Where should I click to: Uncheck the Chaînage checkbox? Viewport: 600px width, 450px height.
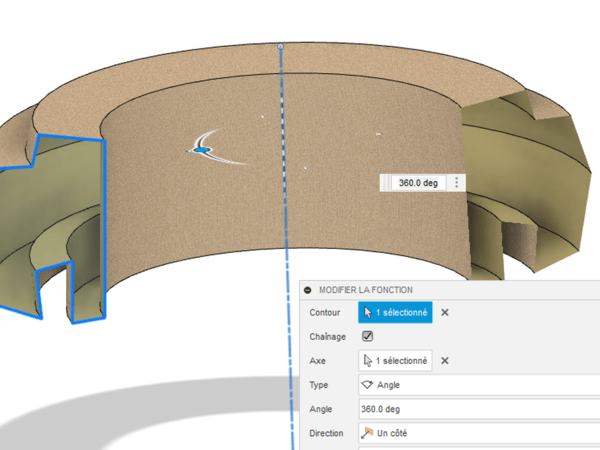(368, 337)
